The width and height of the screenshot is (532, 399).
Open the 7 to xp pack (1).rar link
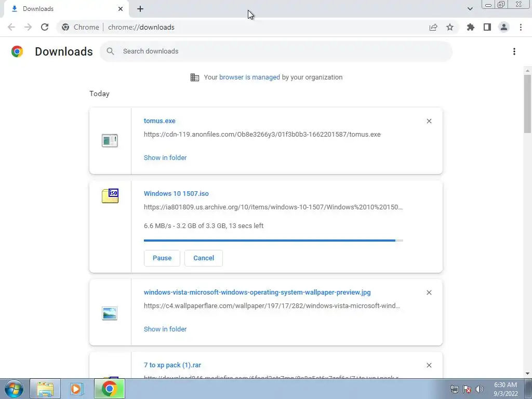pos(172,365)
